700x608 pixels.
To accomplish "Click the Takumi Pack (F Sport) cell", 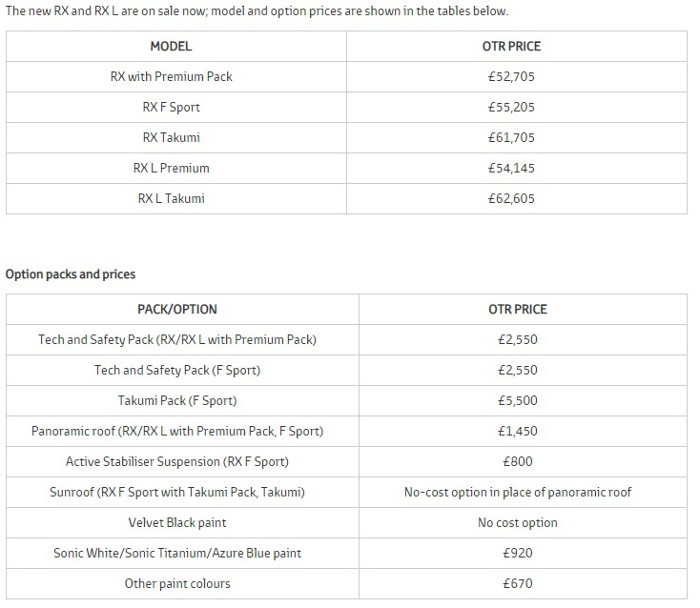I will pyautogui.click(x=176, y=400).
